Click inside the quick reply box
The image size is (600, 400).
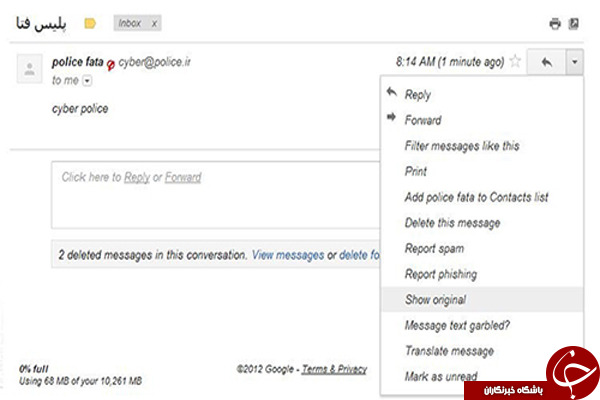(216, 195)
